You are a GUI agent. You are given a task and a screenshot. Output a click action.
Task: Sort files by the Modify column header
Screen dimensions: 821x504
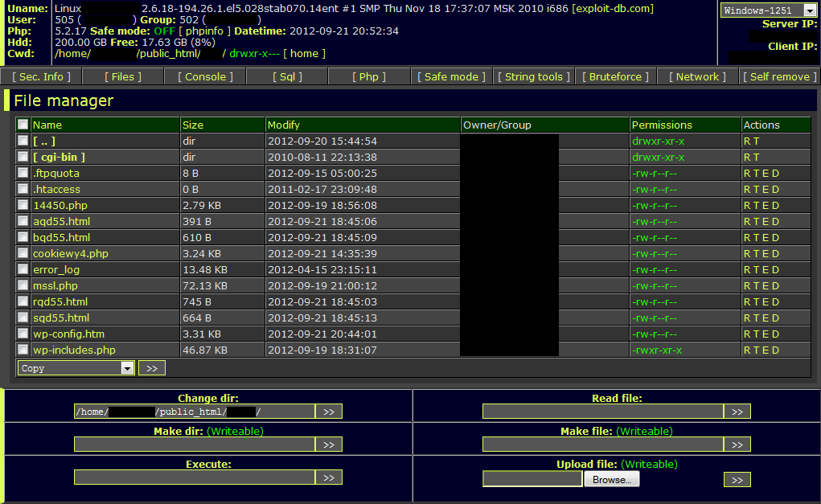click(x=284, y=125)
